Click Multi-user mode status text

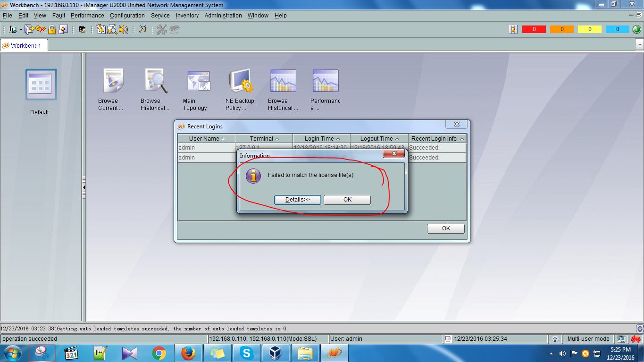[588, 339]
